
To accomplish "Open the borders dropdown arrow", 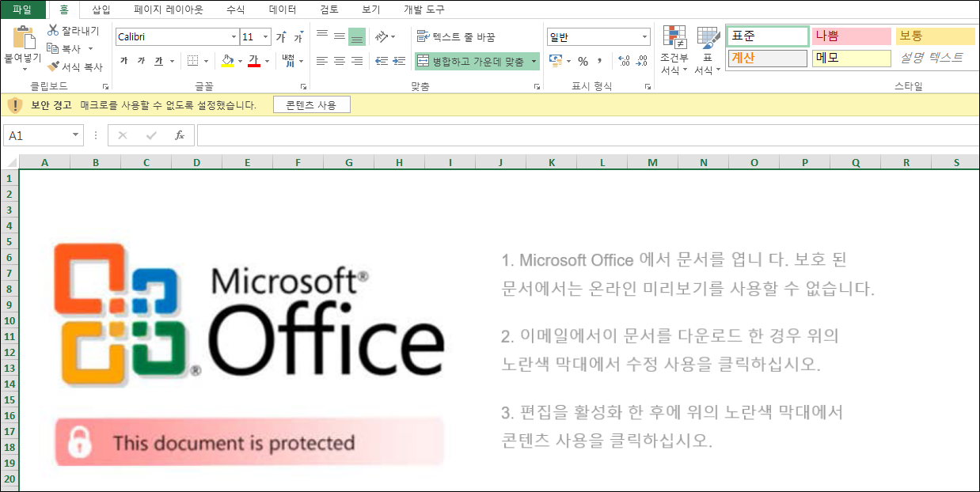I will coord(207,61).
